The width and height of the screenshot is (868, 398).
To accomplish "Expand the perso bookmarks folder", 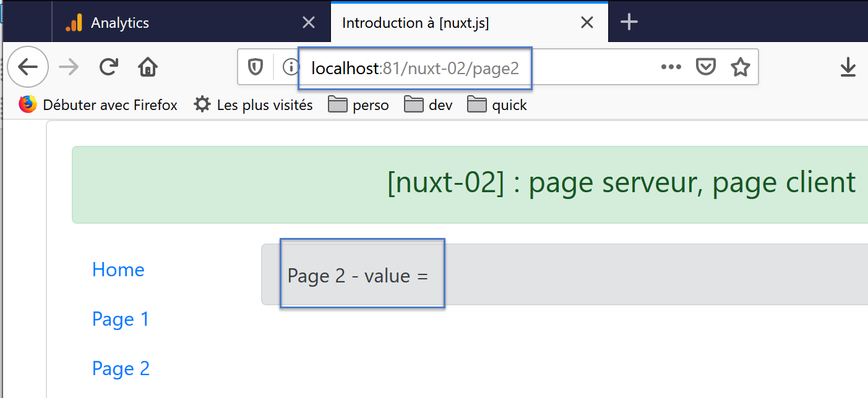I will click(359, 105).
